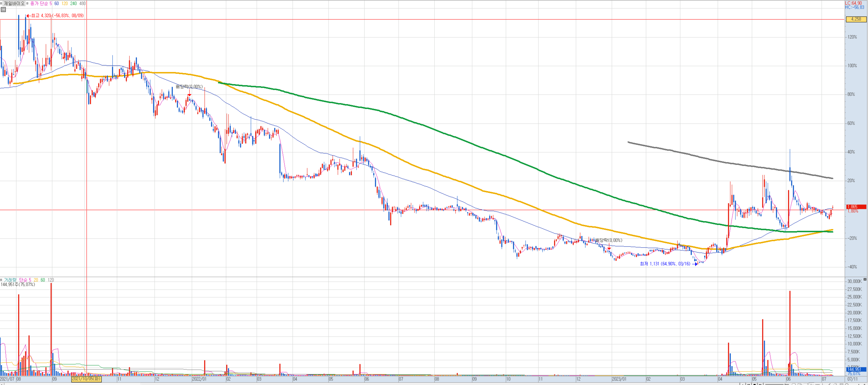Click square marker next to 거래량 label
This screenshot has width=868, height=385.
[x=1, y=280]
